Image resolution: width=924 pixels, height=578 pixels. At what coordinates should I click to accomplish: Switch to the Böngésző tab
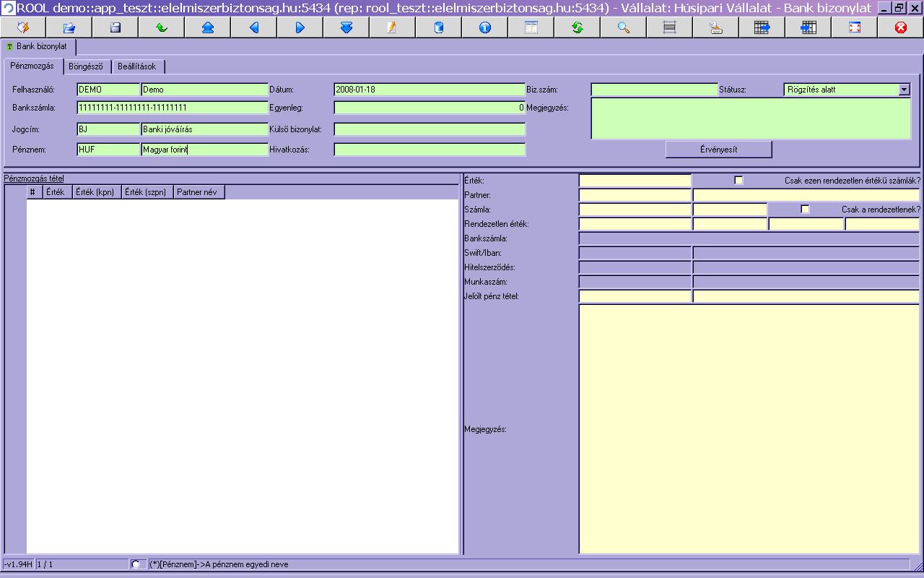pyautogui.click(x=86, y=66)
